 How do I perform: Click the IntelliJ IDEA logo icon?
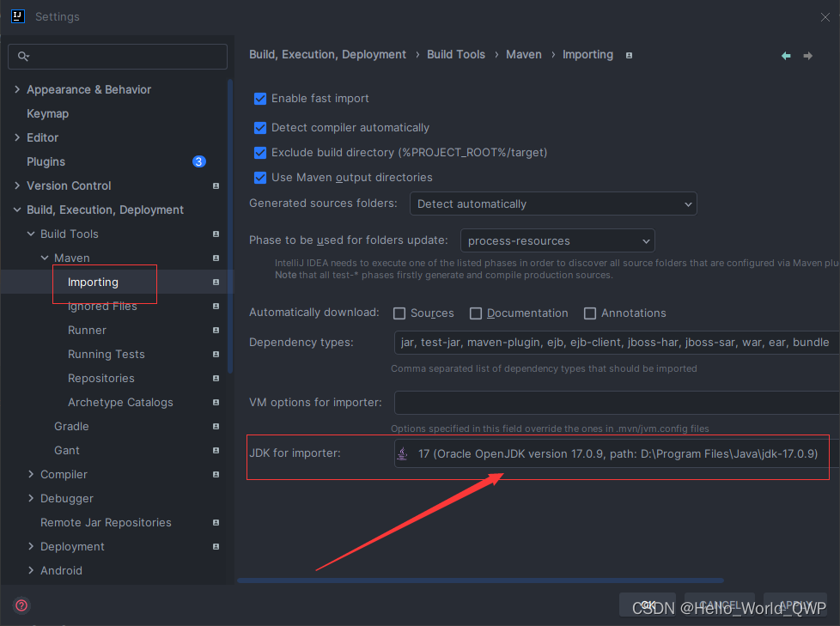[18, 16]
